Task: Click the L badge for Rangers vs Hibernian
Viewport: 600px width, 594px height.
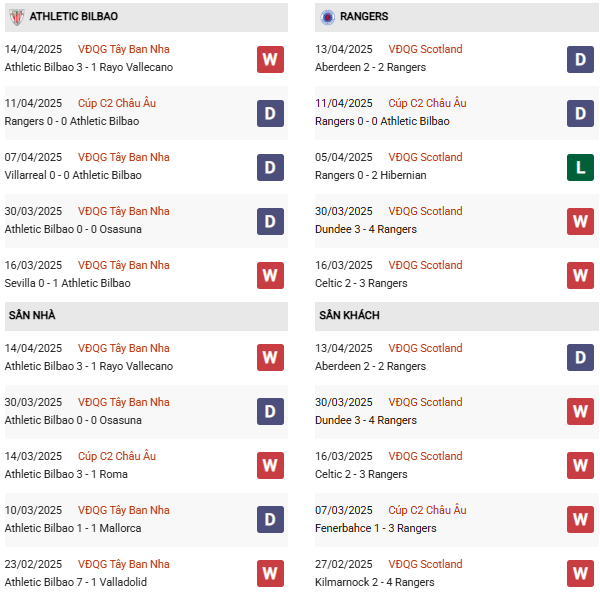Action: [x=580, y=167]
